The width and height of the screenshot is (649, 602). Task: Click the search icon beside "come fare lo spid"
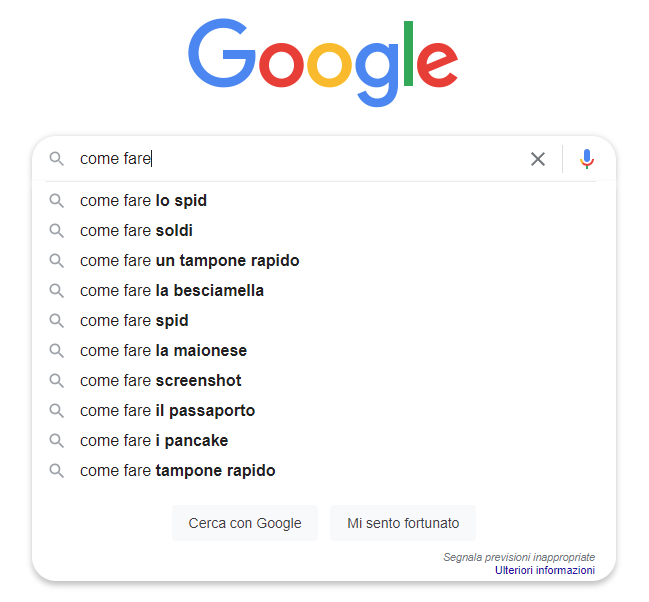[57, 201]
